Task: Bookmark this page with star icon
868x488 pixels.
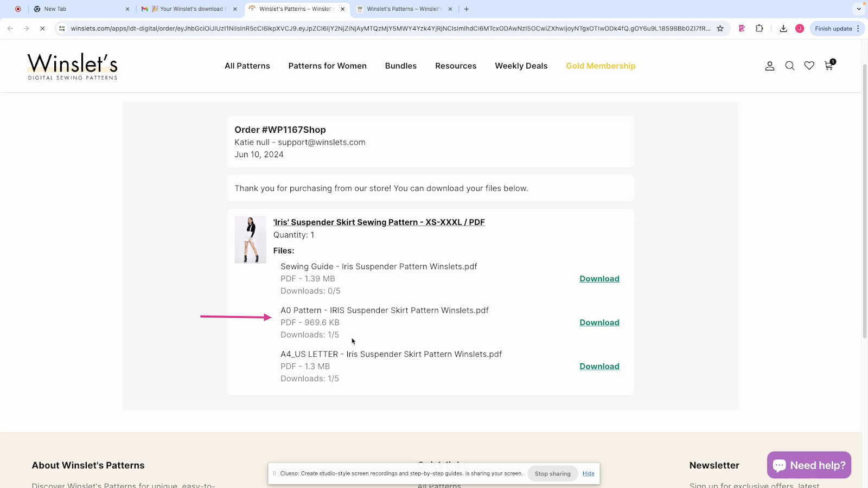Action: tap(720, 28)
